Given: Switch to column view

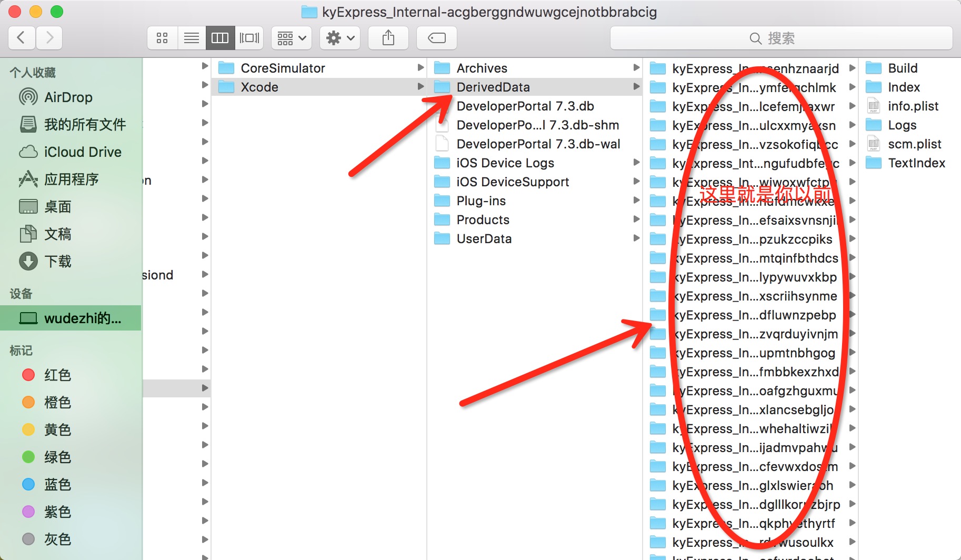Looking at the screenshot, I should click(x=220, y=38).
